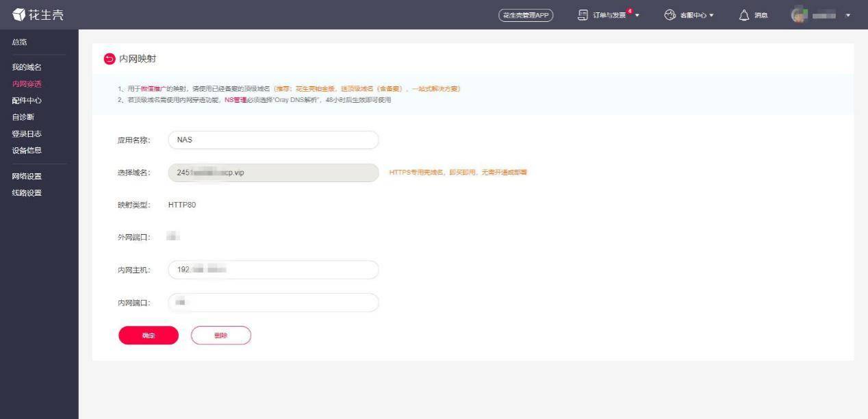Click the 内网映射 page title
Viewport: 868px width, 419px height.
pos(138,59)
